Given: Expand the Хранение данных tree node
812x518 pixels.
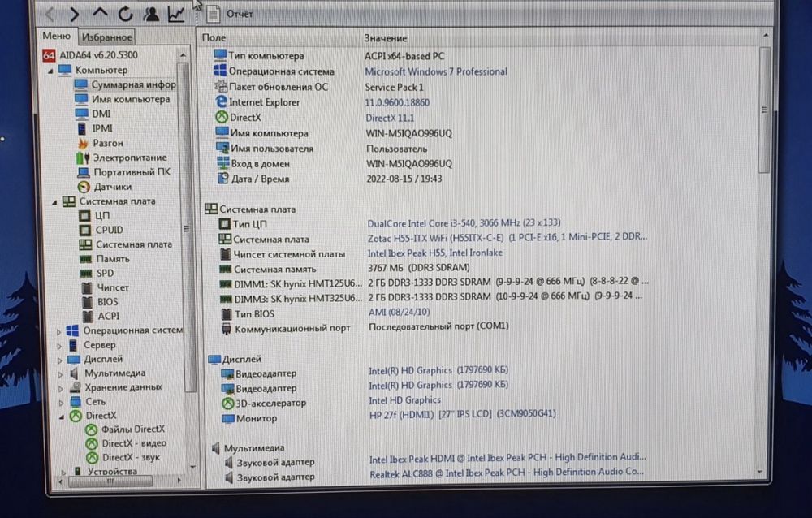Looking at the screenshot, I should [61, 388].
